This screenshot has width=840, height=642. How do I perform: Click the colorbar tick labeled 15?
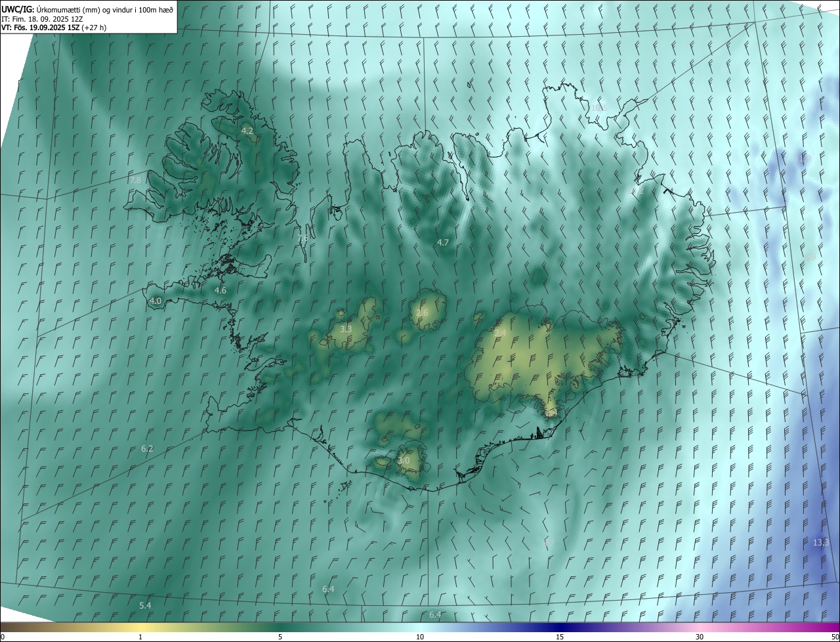560,637
